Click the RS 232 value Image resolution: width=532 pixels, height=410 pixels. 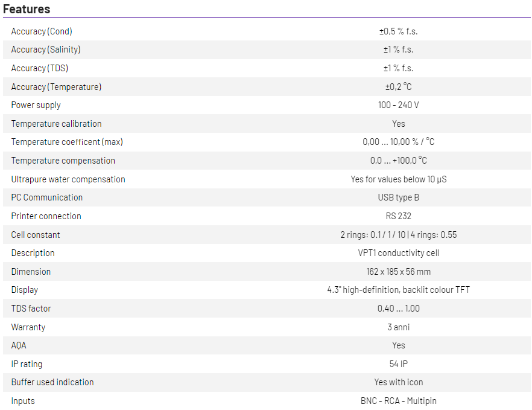coord(398,216)
